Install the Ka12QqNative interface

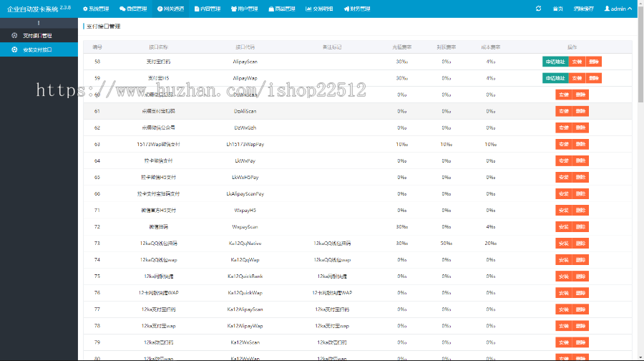(x=564, y=244)
